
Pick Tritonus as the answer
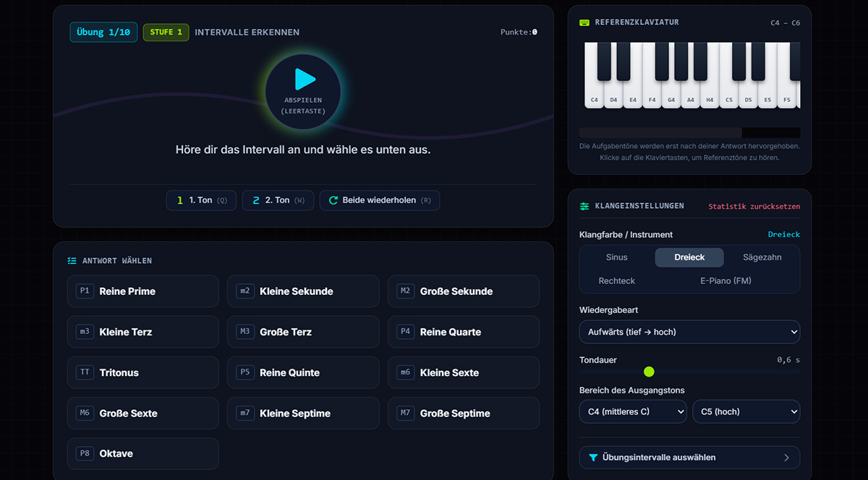tap(143, 372)
